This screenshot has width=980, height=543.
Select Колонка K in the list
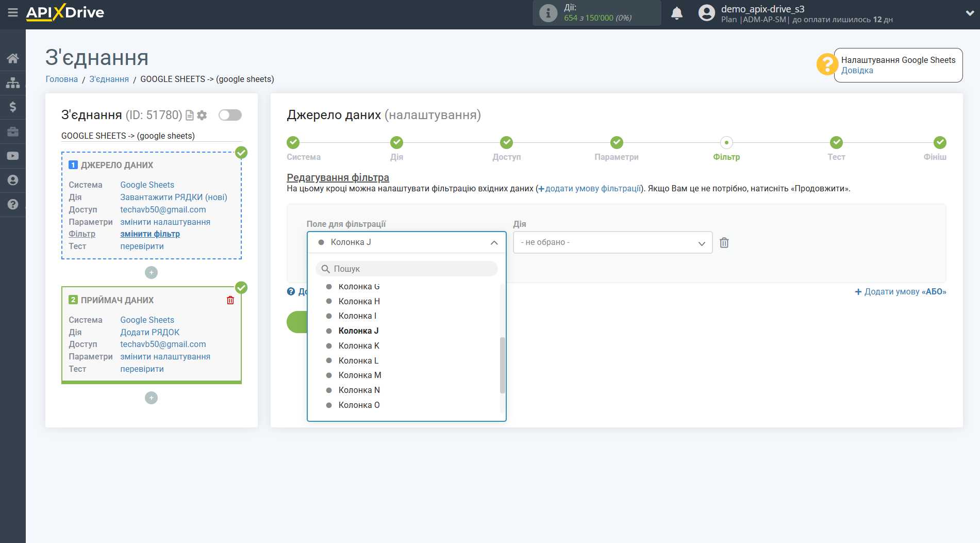pyautogui.click(x=359, y=346)
